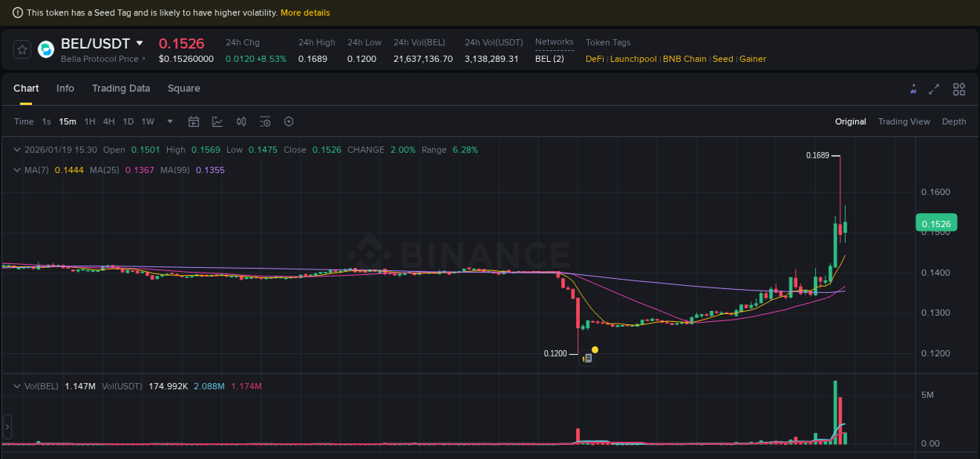
Task: Open the BEL/USDT pair dropdown
Action: (140, 43)
